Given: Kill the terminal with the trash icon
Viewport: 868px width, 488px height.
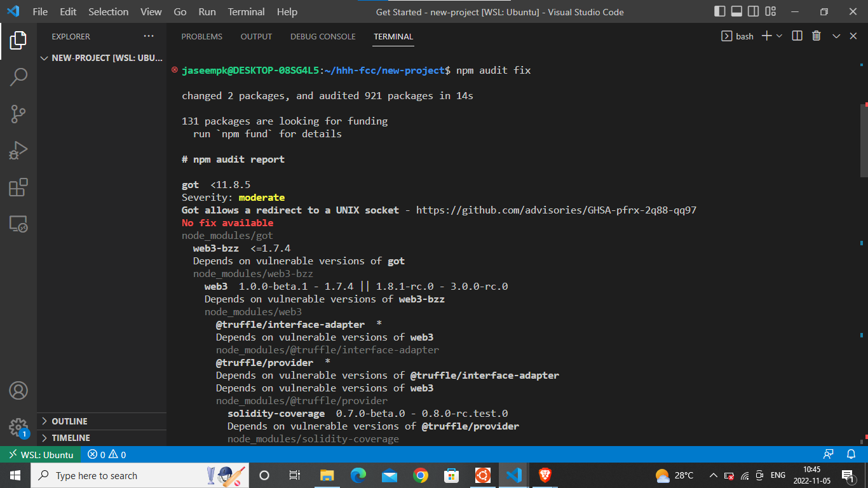Looking at the screenshot, I should [817, 36].
